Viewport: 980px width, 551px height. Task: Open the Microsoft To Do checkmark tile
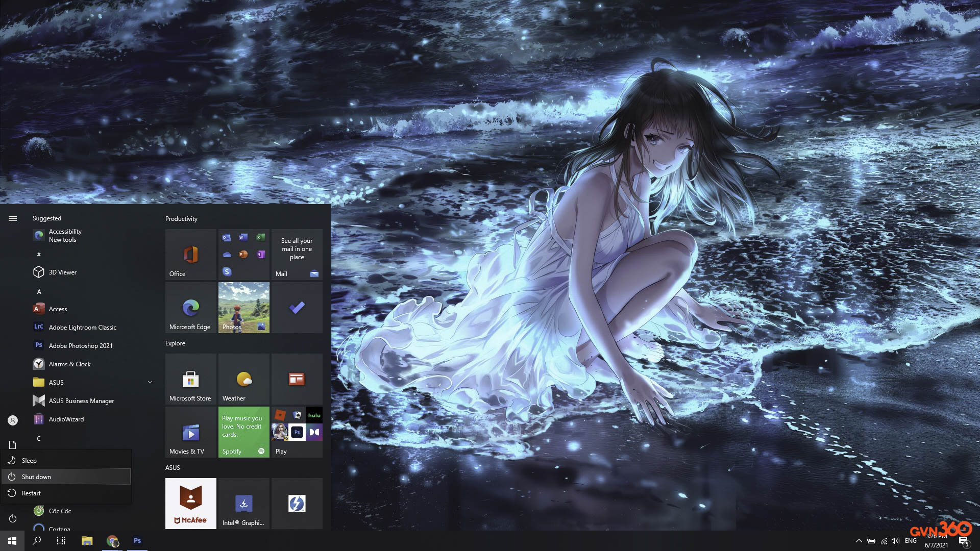[x=297, y=308]
